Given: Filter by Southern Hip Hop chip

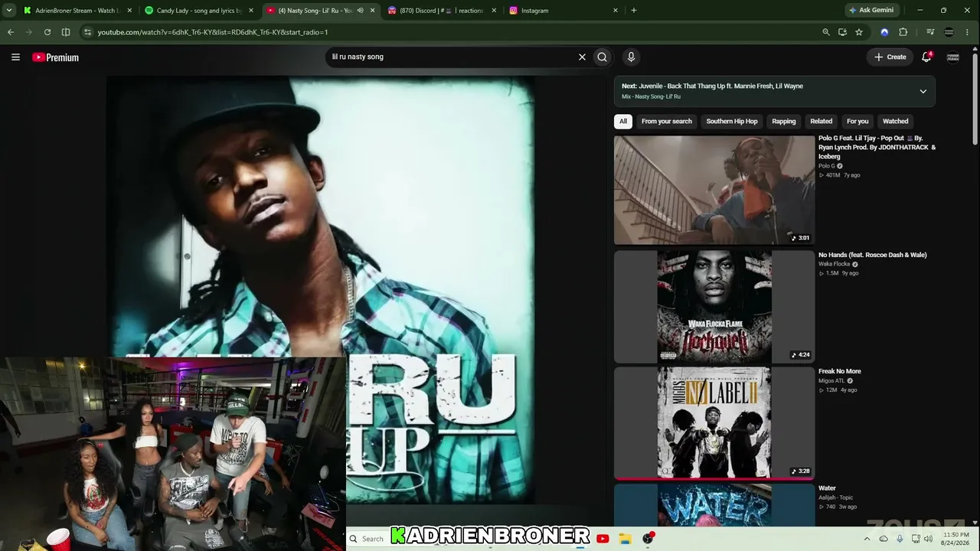Looking at the screenshot, I should [732, 121].
